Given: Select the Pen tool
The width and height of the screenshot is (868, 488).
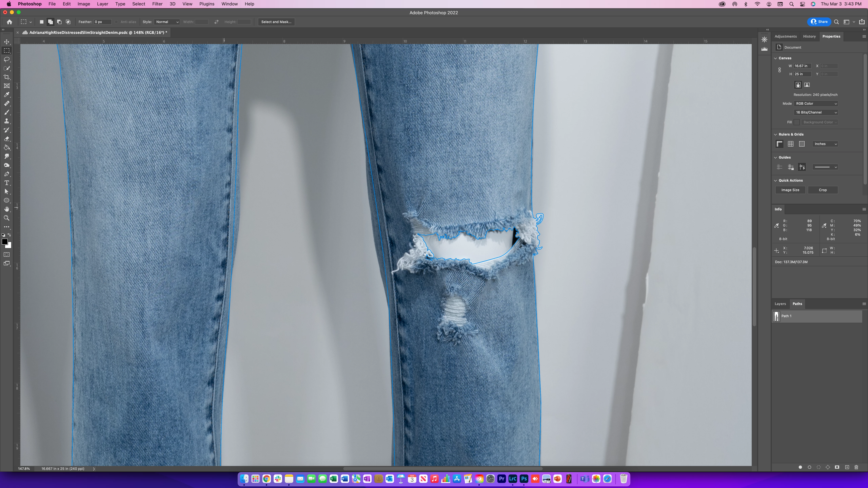Looking at the screenshot, I should [x=7, y=174].
